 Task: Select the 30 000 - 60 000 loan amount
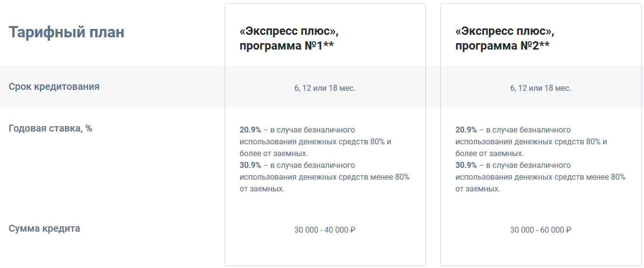537,230
